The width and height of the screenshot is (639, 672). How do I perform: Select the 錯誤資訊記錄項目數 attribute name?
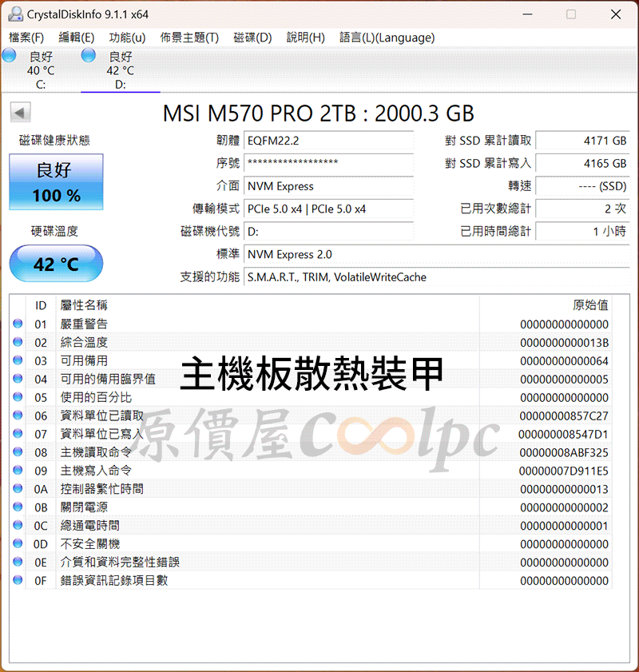coord(114,581)
